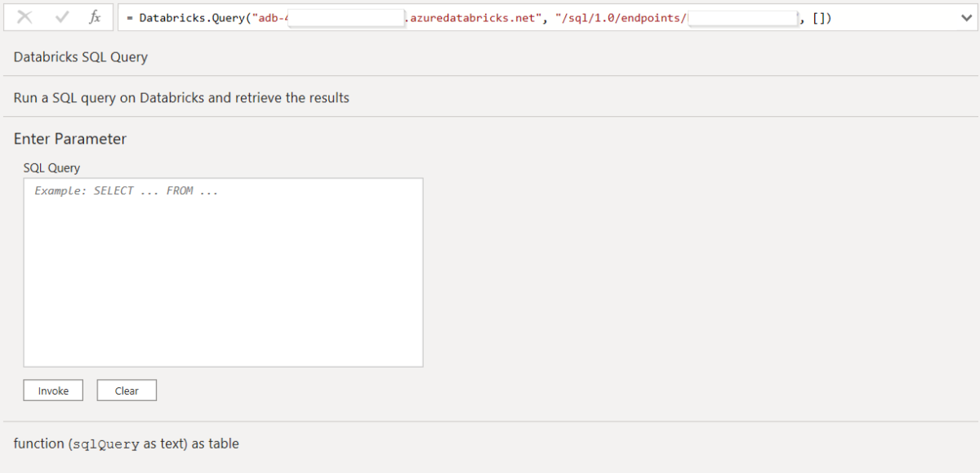
Task: Click the Databricks SQL Query title
Action: pyautogui.click(x=81, y=57)
